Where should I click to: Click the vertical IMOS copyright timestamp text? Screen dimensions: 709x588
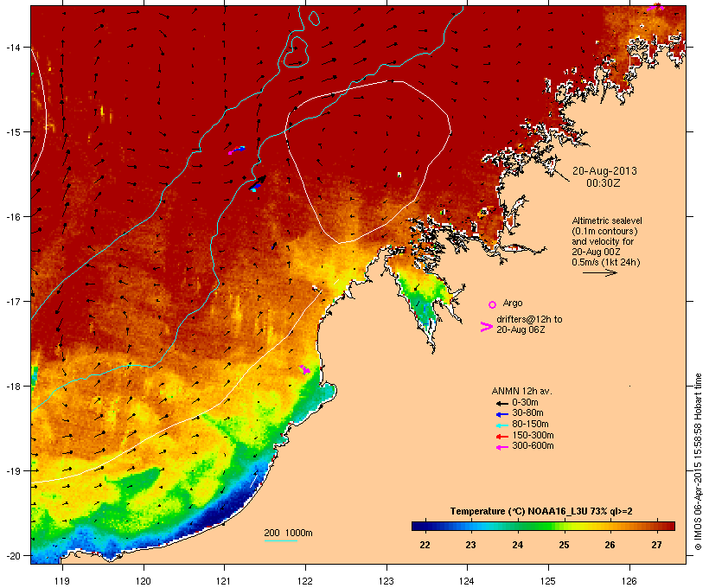point(698,462)
